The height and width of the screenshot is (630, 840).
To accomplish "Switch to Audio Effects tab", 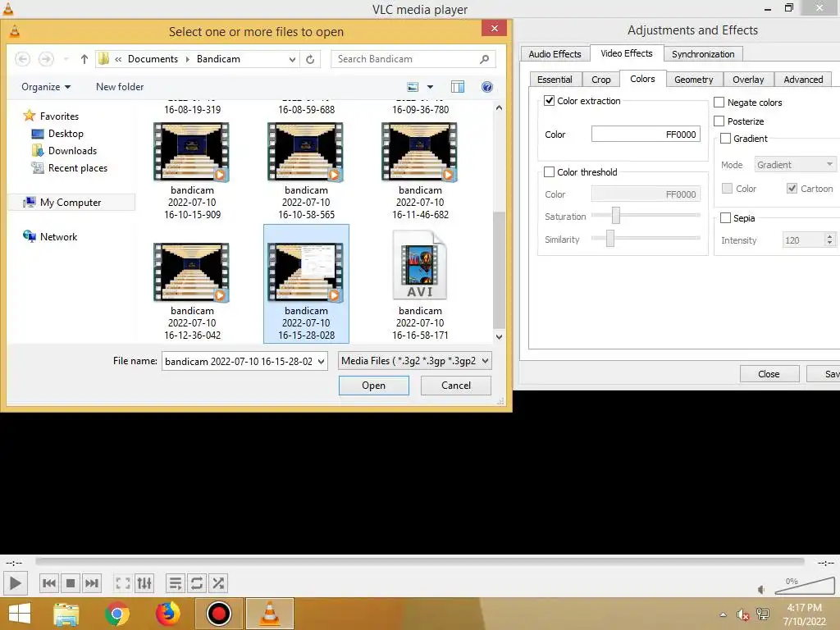I will pyautogui.click(x=555, y=54).
